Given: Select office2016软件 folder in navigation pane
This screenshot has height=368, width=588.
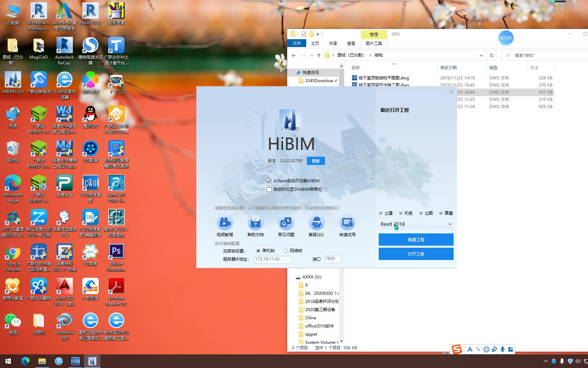Looking at the screenshot, I should (319, 326).
